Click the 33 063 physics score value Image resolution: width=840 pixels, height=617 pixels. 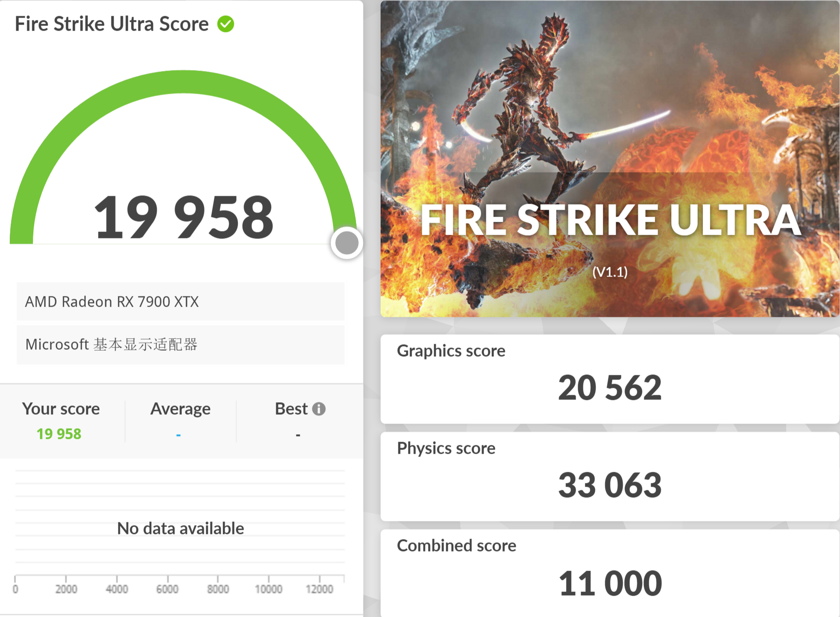pyautogui.click(x=610, y=485)
